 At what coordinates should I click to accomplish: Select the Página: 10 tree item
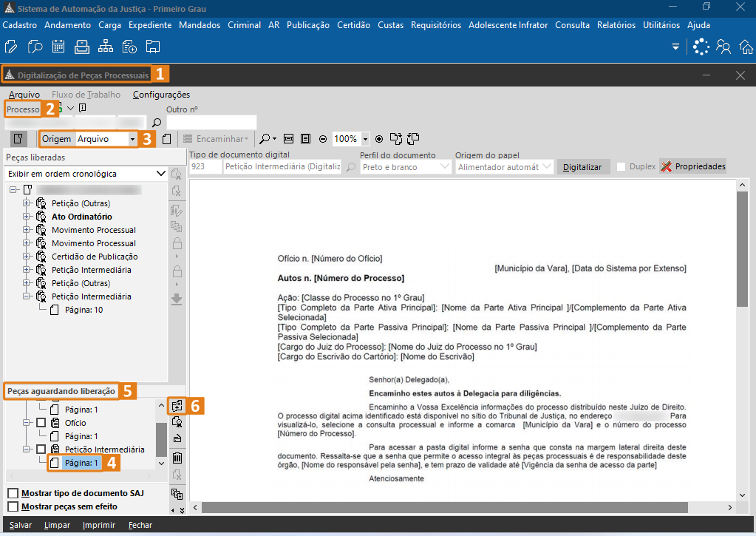point(84,310)
